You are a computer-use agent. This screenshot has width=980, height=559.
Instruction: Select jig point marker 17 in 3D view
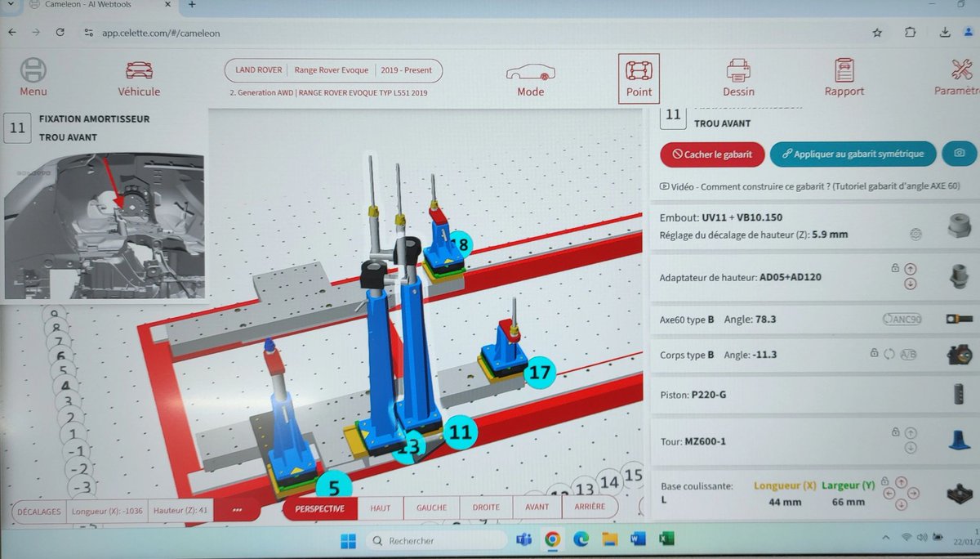(538, 373)
